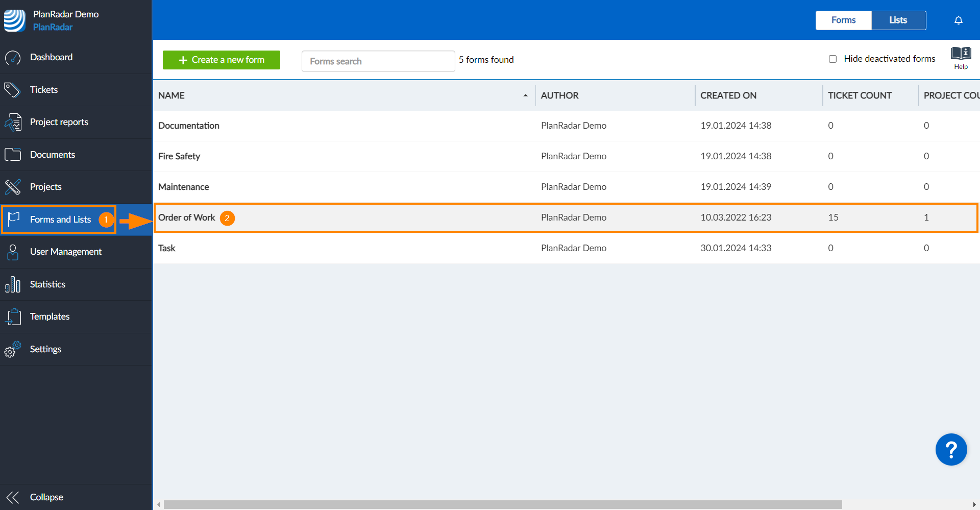Open Project reports from the sidebar
The width and height of the screenshot is (980, 510).
tap(13, 122)
